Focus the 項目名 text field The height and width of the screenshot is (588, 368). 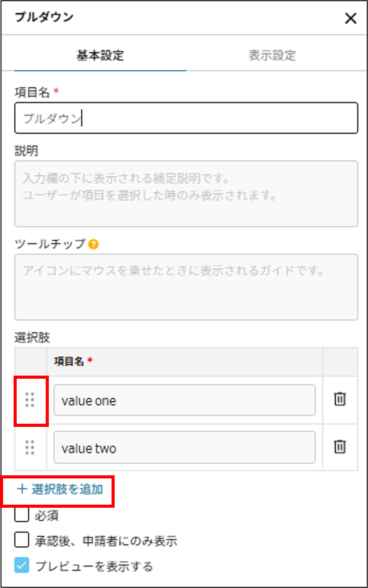(186, 118)
